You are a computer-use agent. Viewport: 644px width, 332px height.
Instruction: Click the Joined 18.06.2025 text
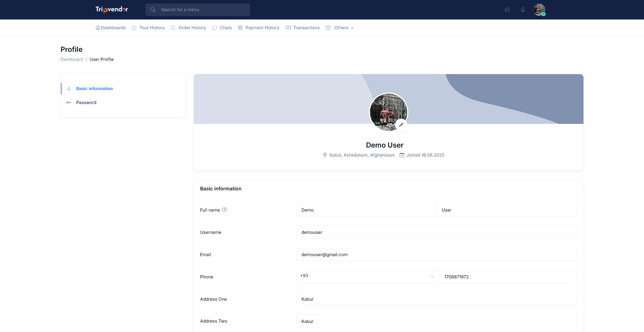click(425, 155)
